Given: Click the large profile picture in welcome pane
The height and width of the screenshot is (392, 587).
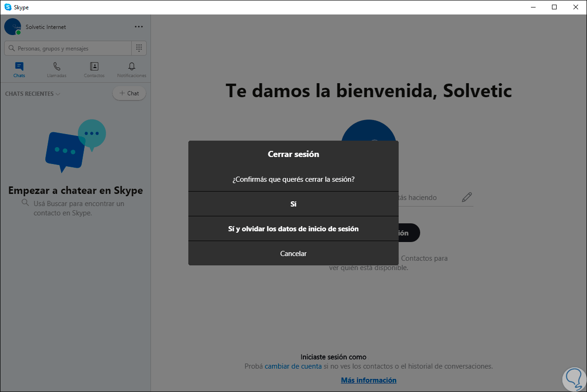Looking at the screenshot, I should point(369,130).
